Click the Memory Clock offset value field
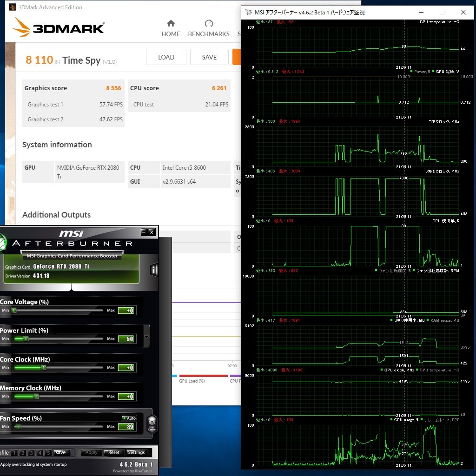This screenshot has height=476, width=476. click(126, 397)
